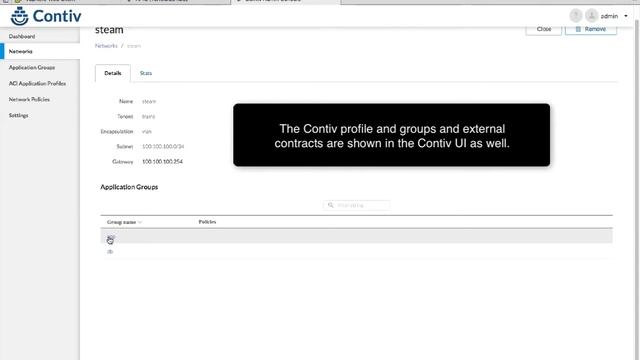Click the application groups search field

pyautogui.click(x=357, y=205)
